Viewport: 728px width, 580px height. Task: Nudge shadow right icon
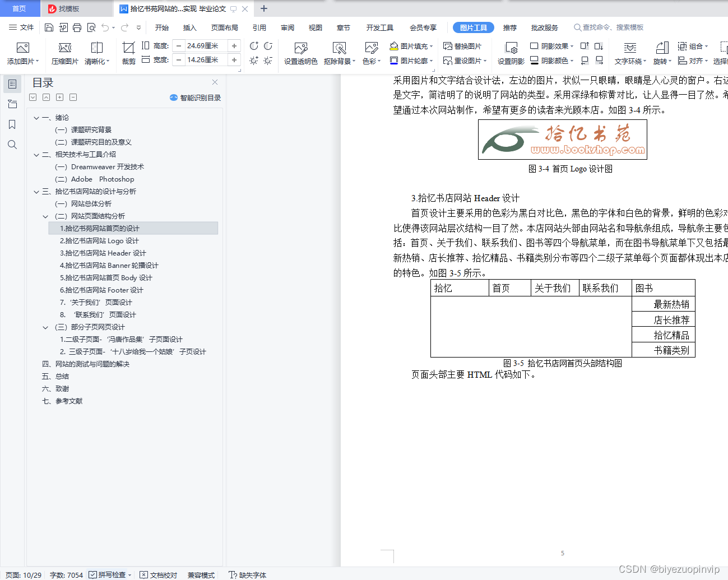tap(599, 60)
